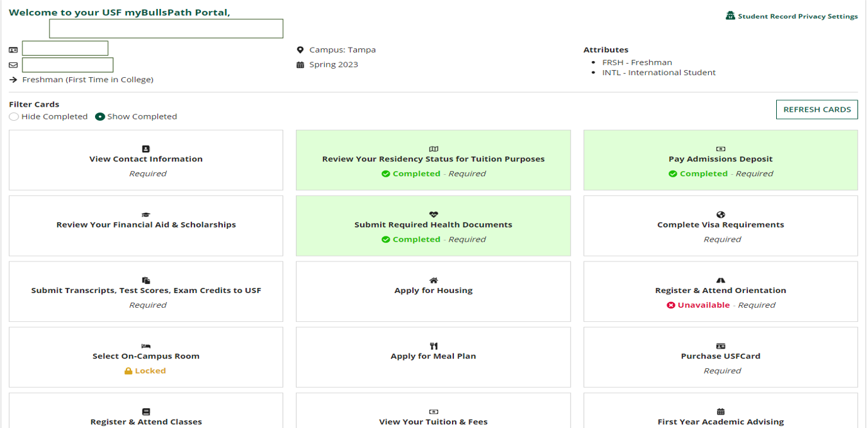The height and width of the screenshot is (428, 868).
Task: Click calendar icon on Academic Advising card
Action: pyautogui.click(x=720, y=412)
